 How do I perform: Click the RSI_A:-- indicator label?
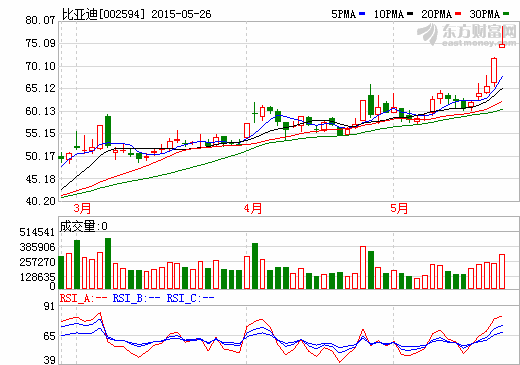[84, 298]
